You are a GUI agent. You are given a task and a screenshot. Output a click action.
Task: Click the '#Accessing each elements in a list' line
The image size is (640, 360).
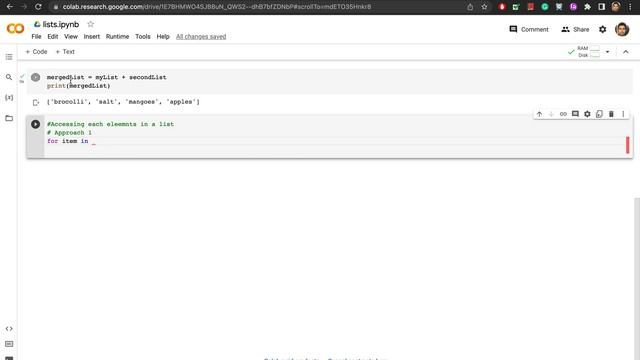pos(110,124)
